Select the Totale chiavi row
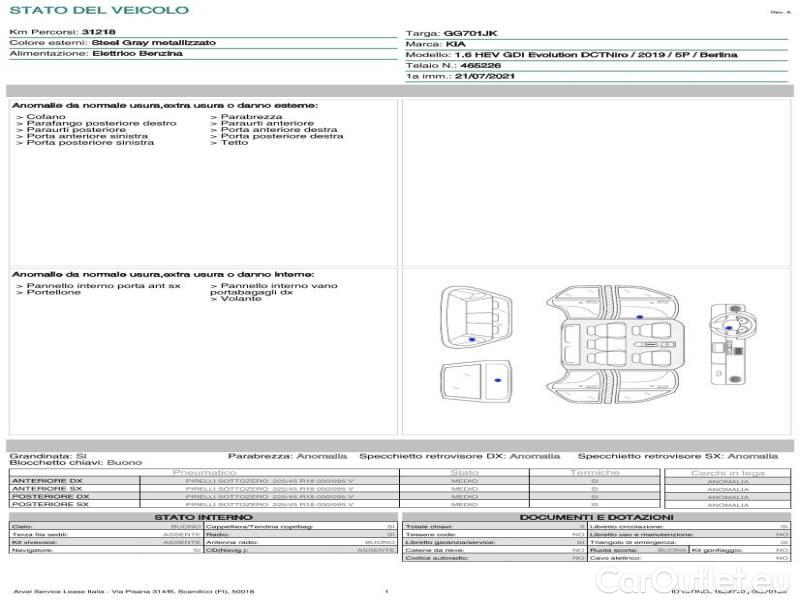This screenshot has height=600, width=800. tap(494, 526)
